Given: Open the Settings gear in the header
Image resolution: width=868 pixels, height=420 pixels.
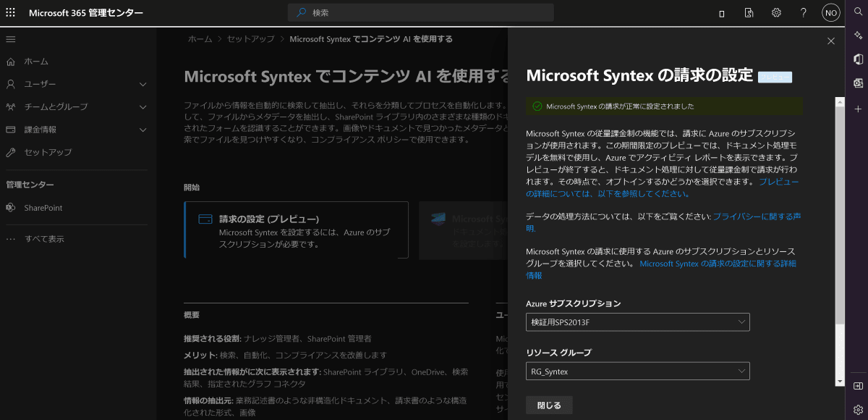Looking at the screenshot, I should [x=776, y=13].
